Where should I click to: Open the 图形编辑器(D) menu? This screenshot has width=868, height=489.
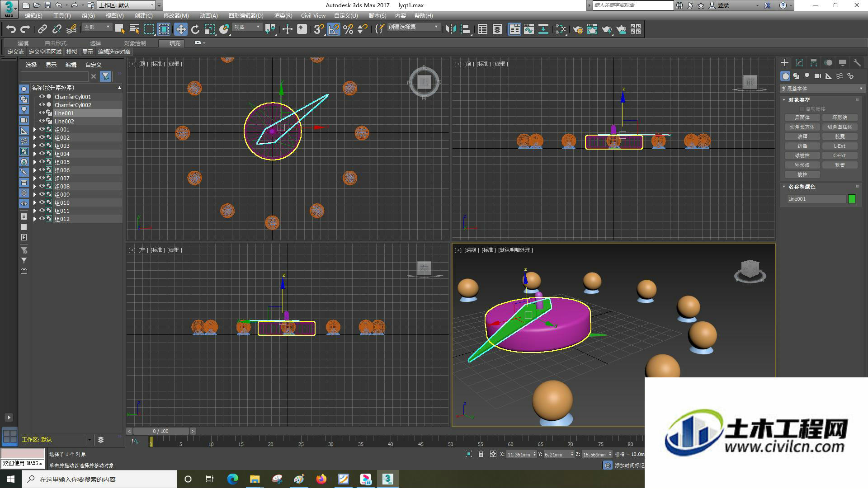pos(246,16)
